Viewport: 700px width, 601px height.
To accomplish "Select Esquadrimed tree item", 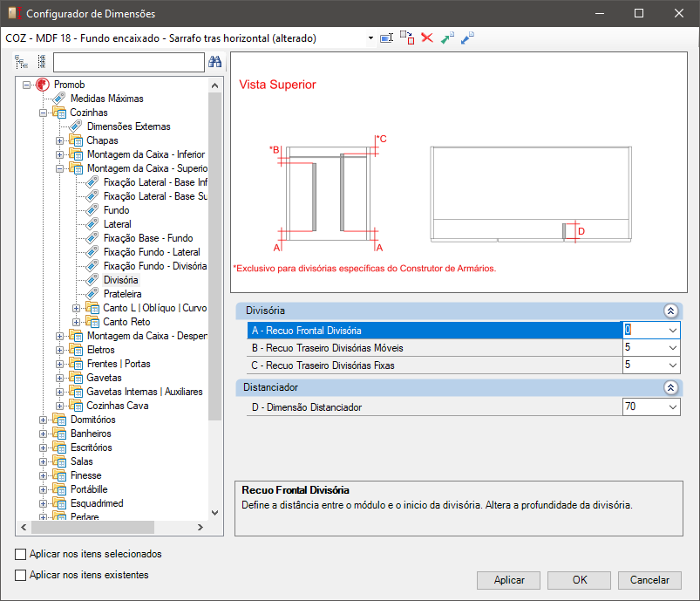I will click(x=97, y=503).
